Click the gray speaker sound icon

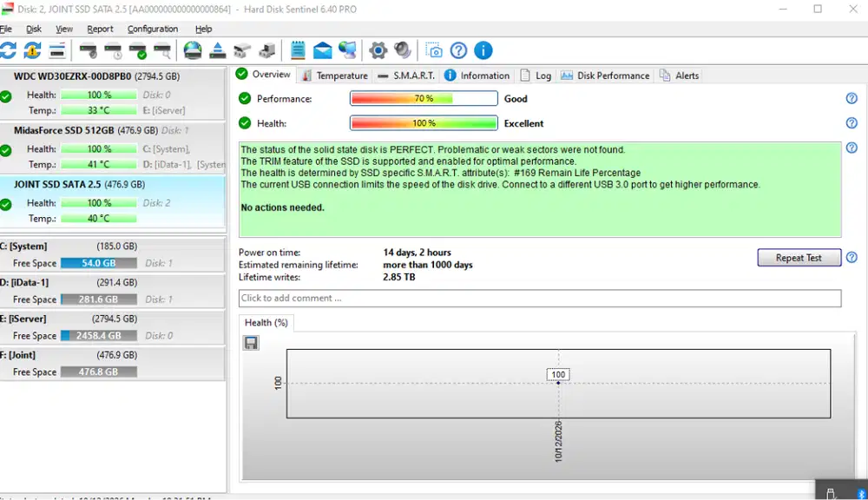click(403, 50)
